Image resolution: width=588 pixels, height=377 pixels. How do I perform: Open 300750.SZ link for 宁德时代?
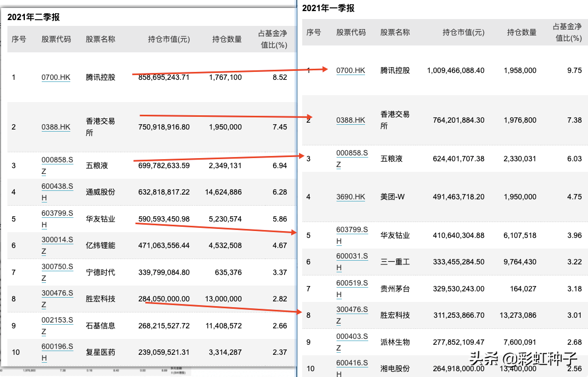(57, 272)
